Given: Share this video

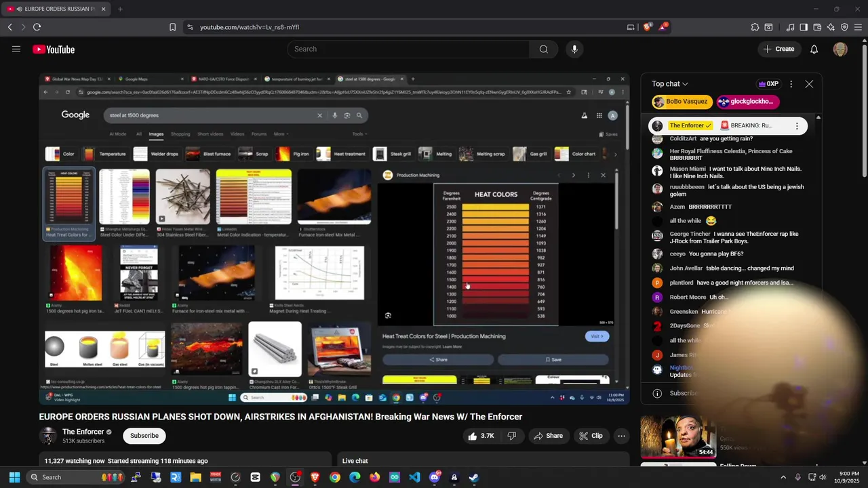Looking at the screenshot, I should pyautogui.click(x=549, y=436).
